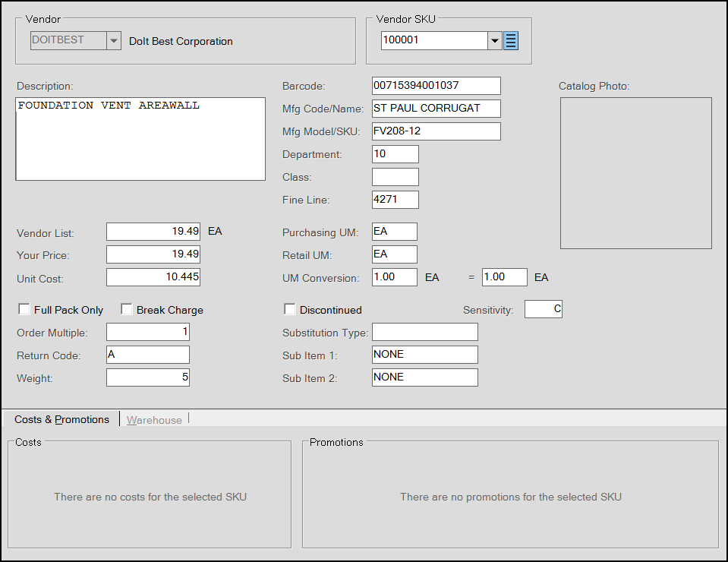
Task: Expand the DOITBEST vendor dropdown arrow
Action: pyautogui.click(x=114, y=41)
